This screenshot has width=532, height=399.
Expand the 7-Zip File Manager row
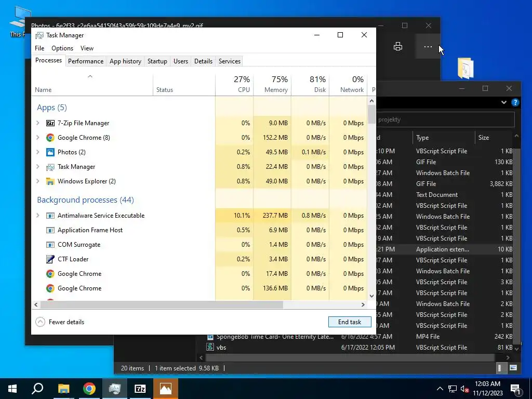pyautogui.click(x=38, y=123)
